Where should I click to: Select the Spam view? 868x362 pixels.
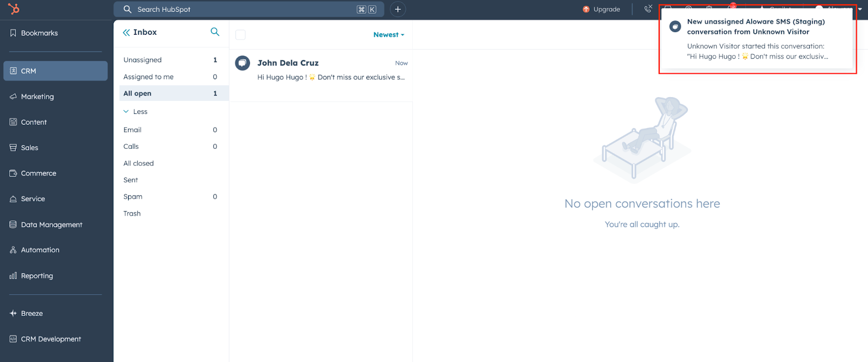[174, 196]
